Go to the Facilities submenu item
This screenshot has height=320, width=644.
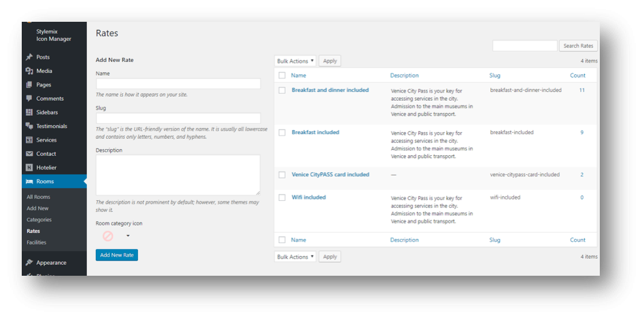click(x=37, y=242)
